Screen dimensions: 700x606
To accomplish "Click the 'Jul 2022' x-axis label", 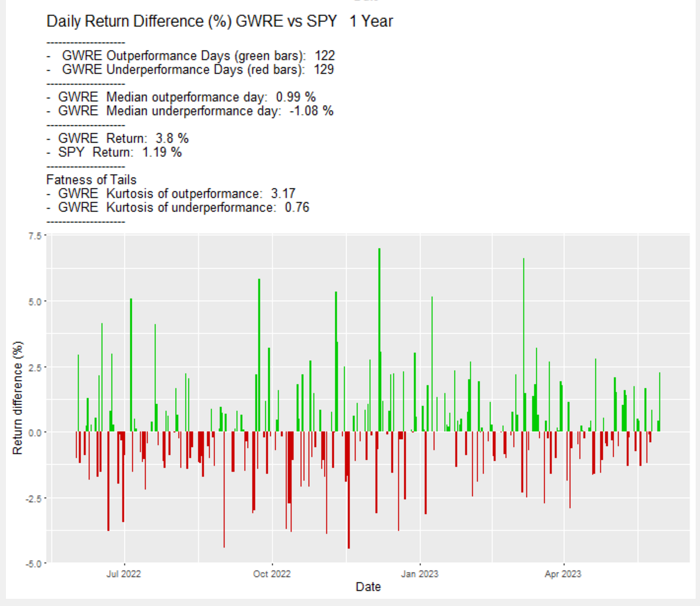I will point(124,574).
